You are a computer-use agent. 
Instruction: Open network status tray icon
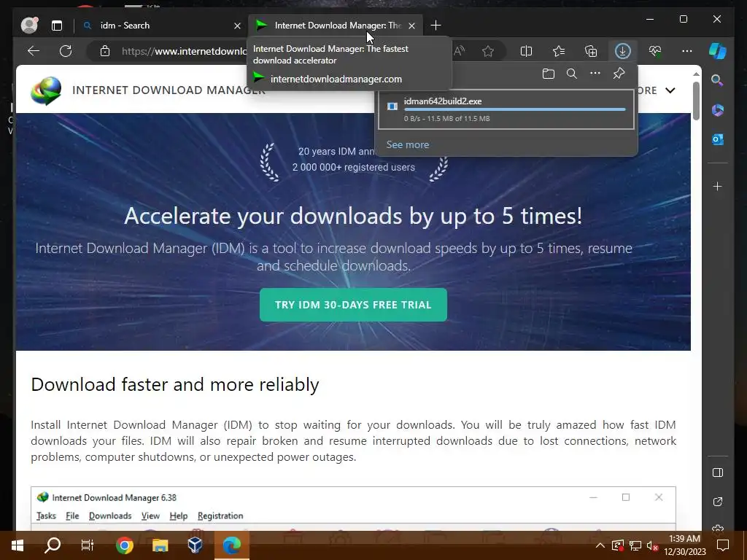[635, 545]
